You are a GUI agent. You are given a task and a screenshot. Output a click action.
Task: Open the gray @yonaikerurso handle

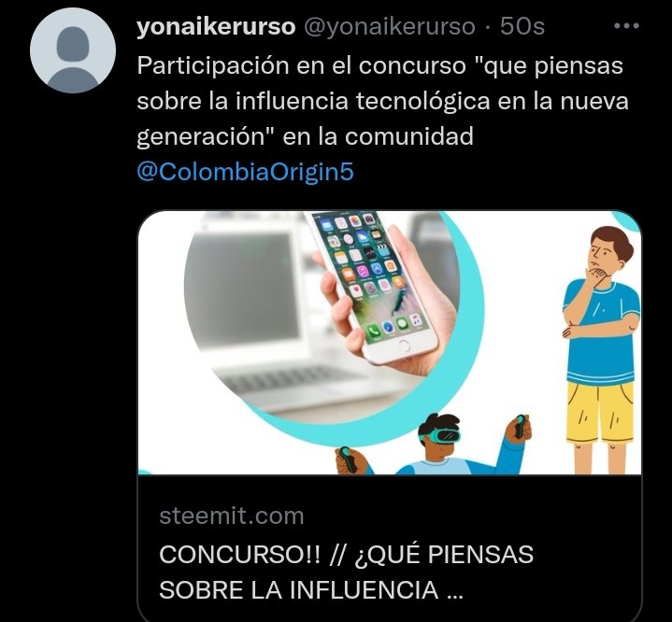point(390,26)
